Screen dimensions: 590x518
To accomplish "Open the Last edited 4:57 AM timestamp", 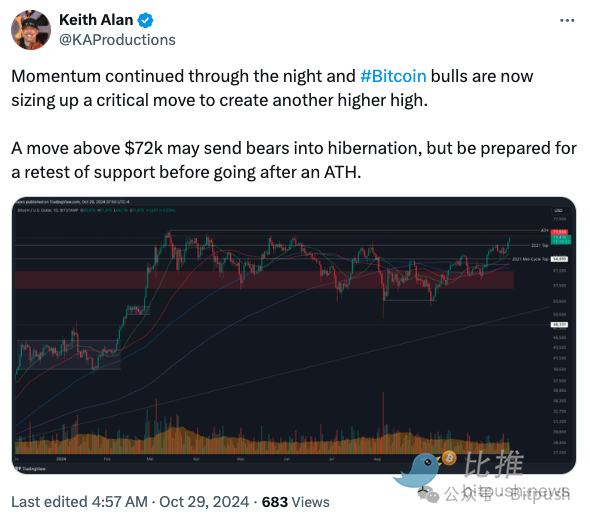I will point(79,502).
